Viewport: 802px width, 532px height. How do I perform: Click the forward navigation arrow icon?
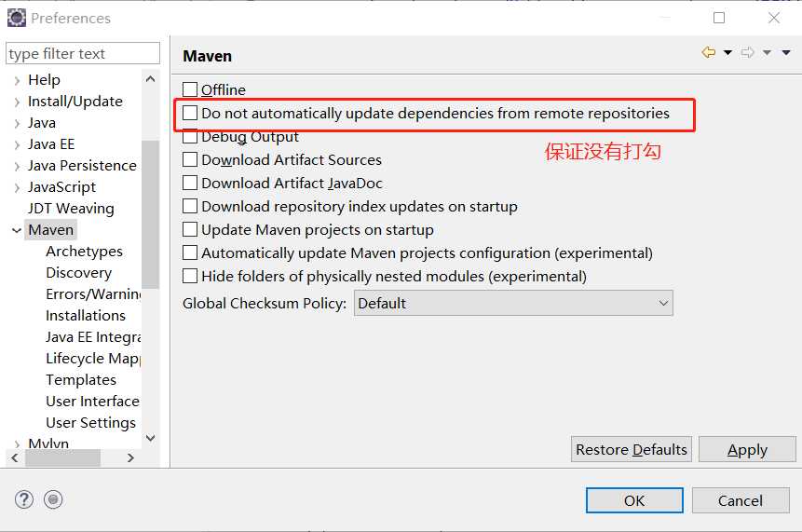coord(747,53)
